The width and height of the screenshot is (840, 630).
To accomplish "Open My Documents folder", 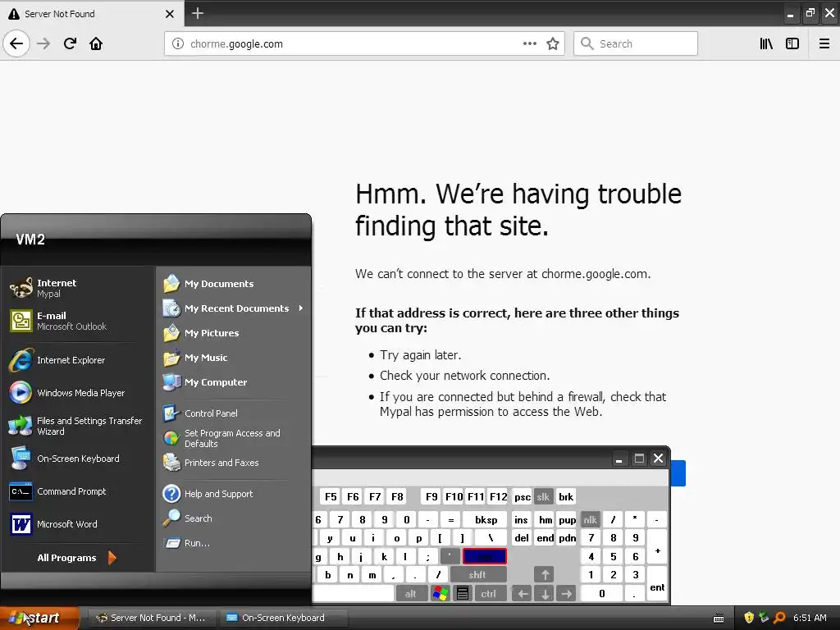I will (x=233, y=283).
